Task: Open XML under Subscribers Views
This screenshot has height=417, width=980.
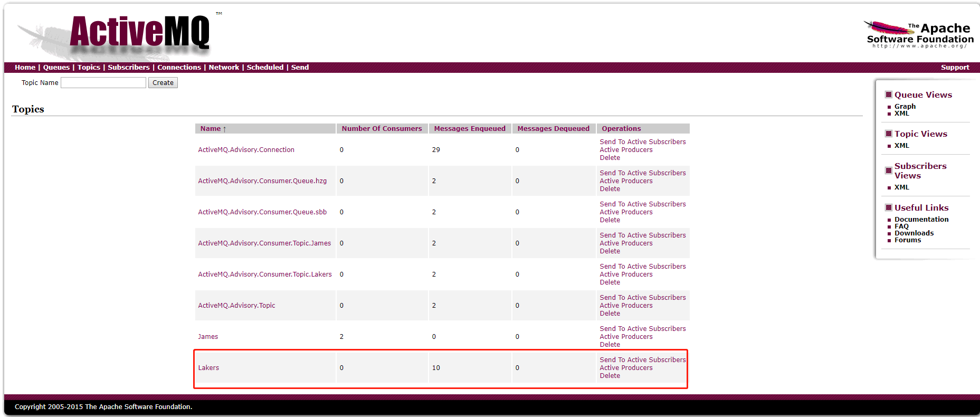Action: point(901,187)
